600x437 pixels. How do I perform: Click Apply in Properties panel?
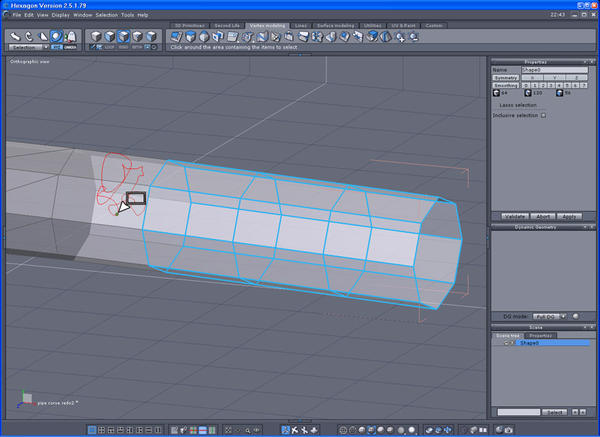(x=569, y=216)
